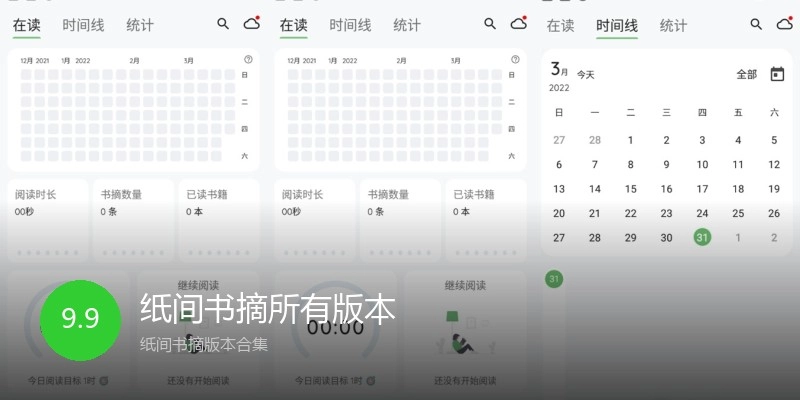Select date 12 in the calendar
This screenshot has width=800, height=400.
point(774,164)
